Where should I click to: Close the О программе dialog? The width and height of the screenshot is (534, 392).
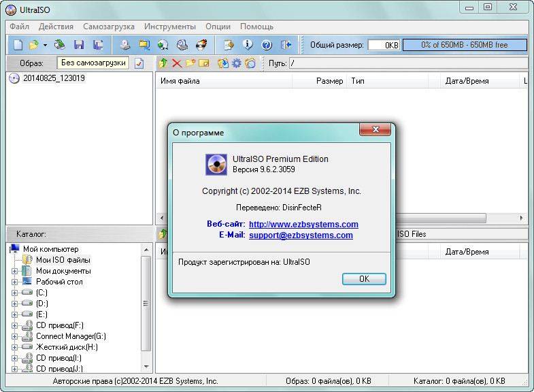pos(375,129)
